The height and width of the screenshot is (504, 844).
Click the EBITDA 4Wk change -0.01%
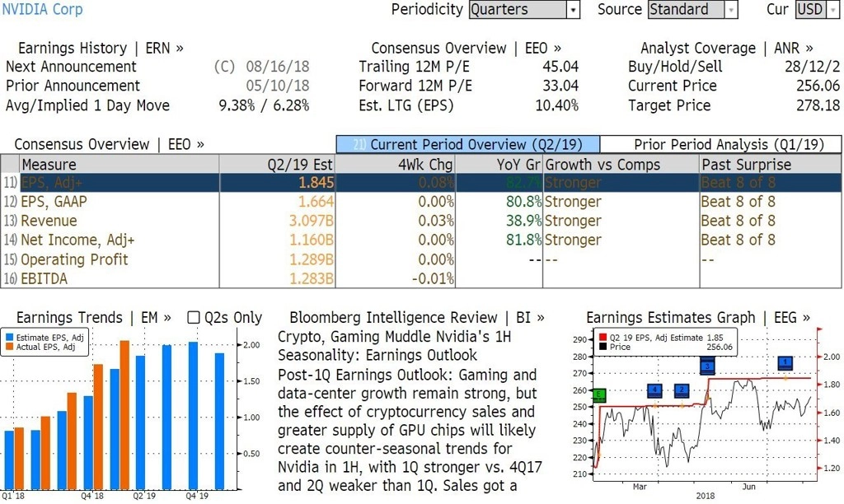pyautogui.click(x=433, y=278)
